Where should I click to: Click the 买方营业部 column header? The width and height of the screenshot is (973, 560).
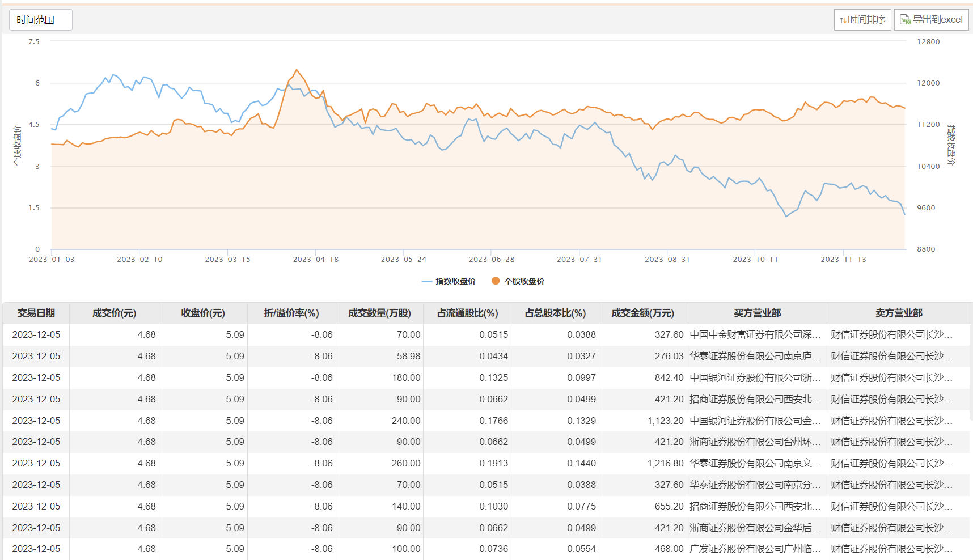coord(757,313)
